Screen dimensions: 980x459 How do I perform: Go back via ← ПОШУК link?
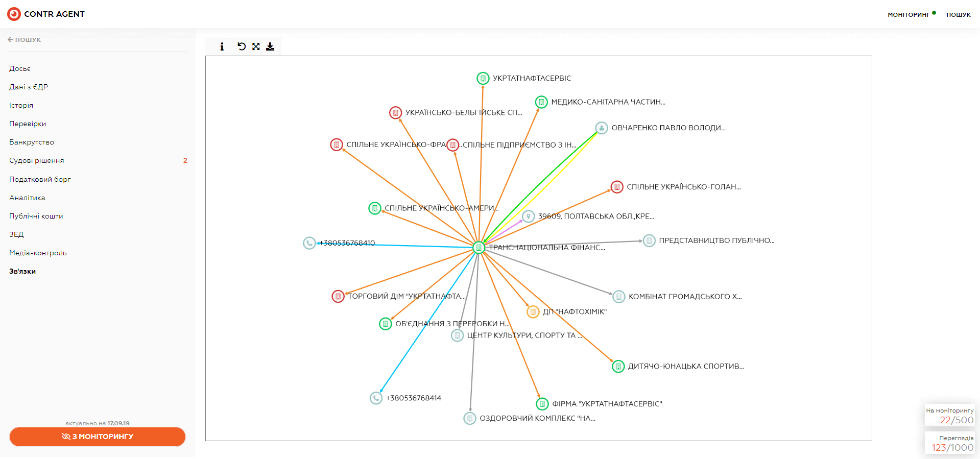(x=24, y=39)
